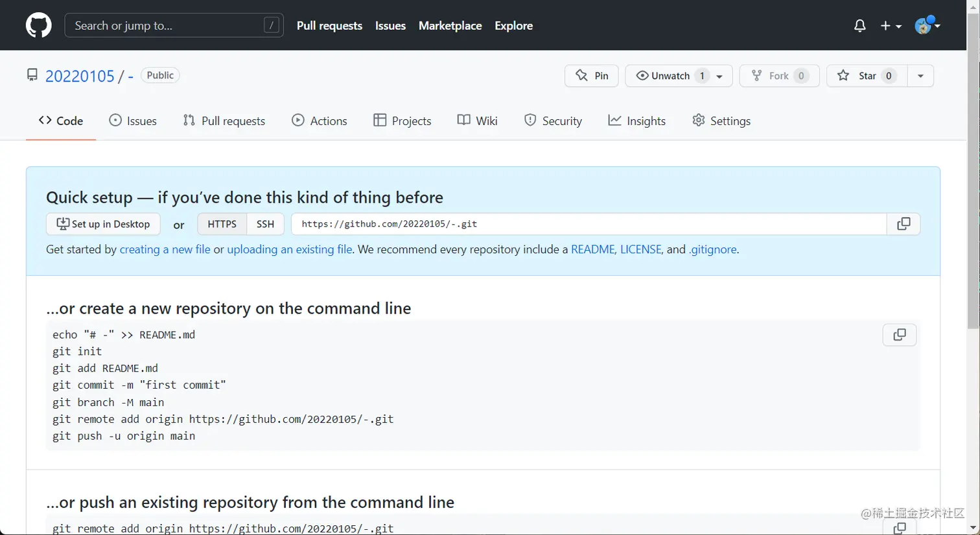
Task: Click the git commit "first commit" line
Action: click(139, 385)
